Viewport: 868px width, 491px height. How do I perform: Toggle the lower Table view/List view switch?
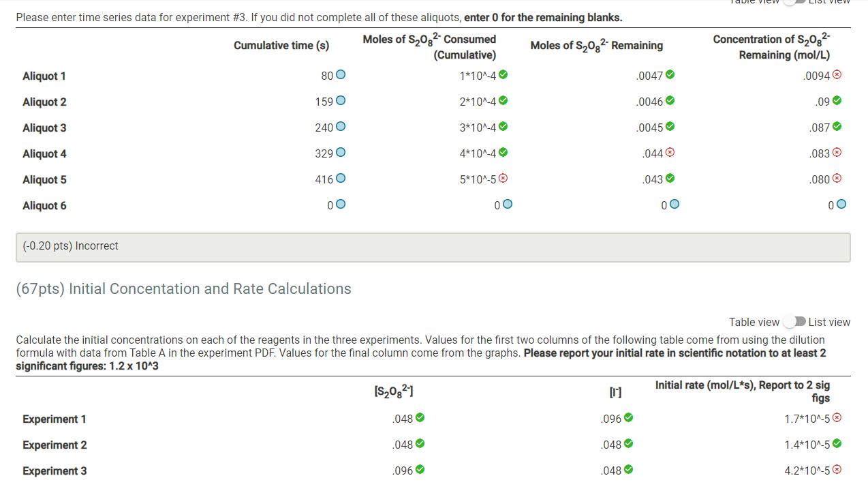tap(794, 321)
